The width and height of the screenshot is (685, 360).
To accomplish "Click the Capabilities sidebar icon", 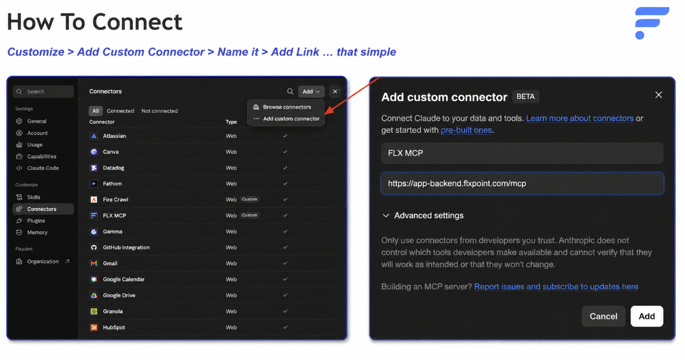I will pos(19,156).
